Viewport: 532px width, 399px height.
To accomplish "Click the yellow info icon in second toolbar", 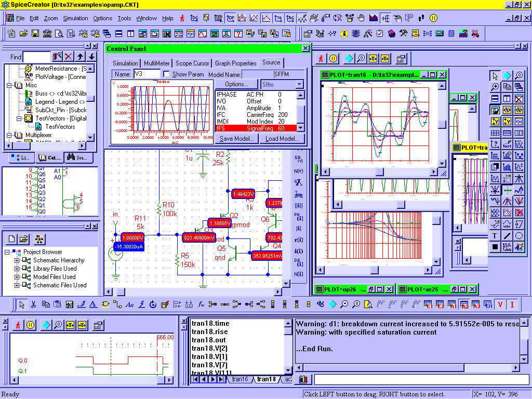I will point(344,33).
